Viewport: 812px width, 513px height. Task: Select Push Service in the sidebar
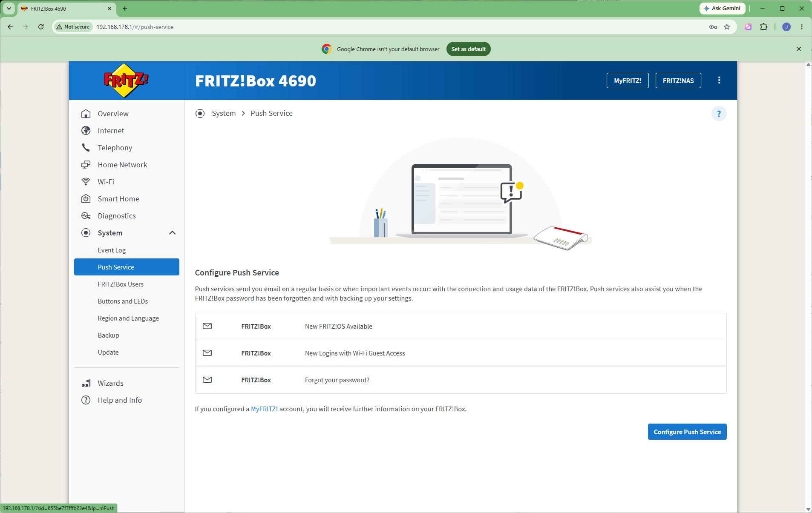click(x=127, y=267)
